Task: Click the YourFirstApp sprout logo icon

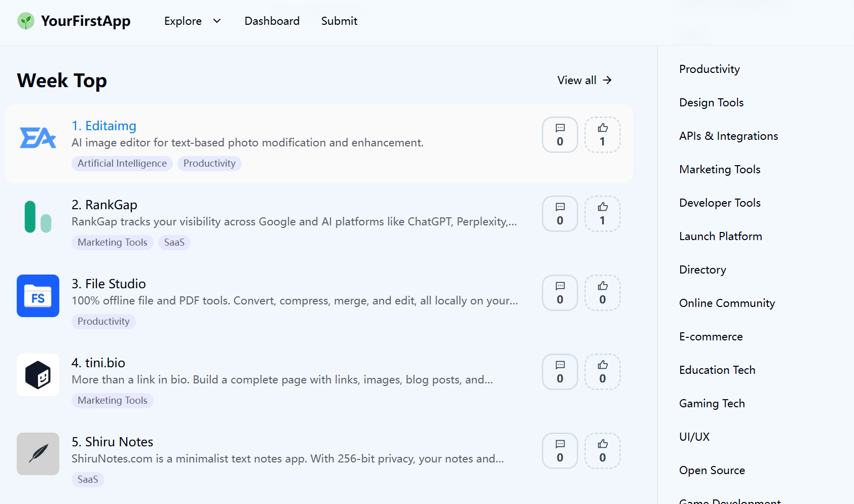Action: 26,21
